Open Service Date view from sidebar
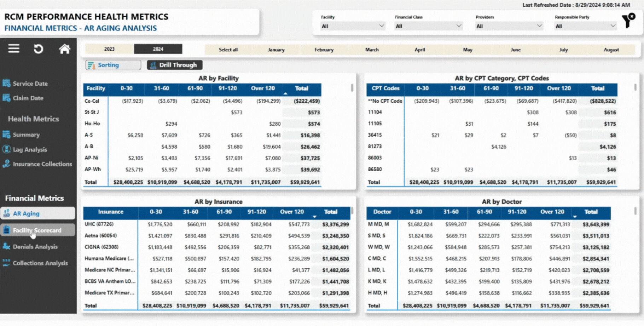Screen dimensions: 644x326 point(30,84)
